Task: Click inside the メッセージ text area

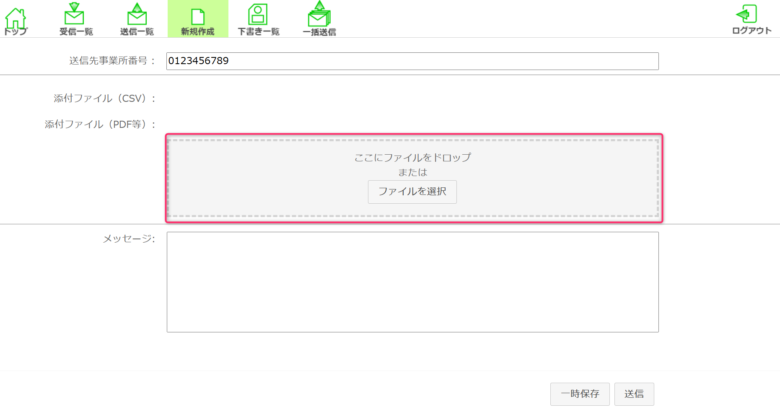Action: tap(412, 282)
